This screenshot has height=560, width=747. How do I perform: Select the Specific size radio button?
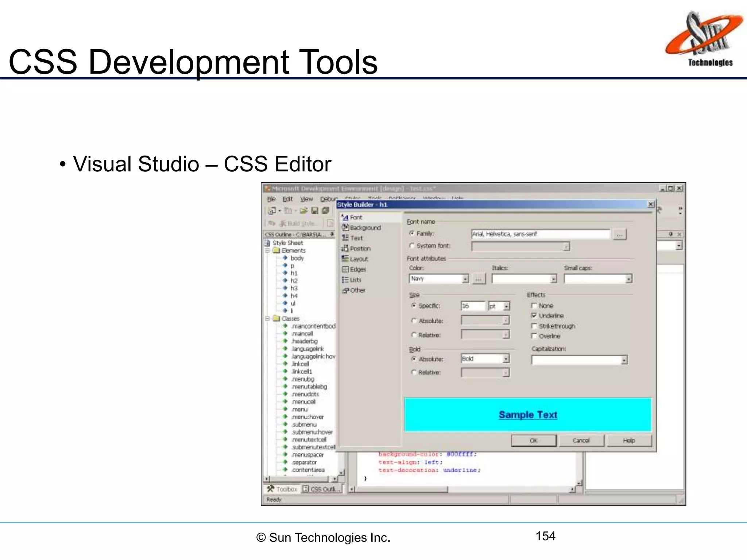[414, 306]
